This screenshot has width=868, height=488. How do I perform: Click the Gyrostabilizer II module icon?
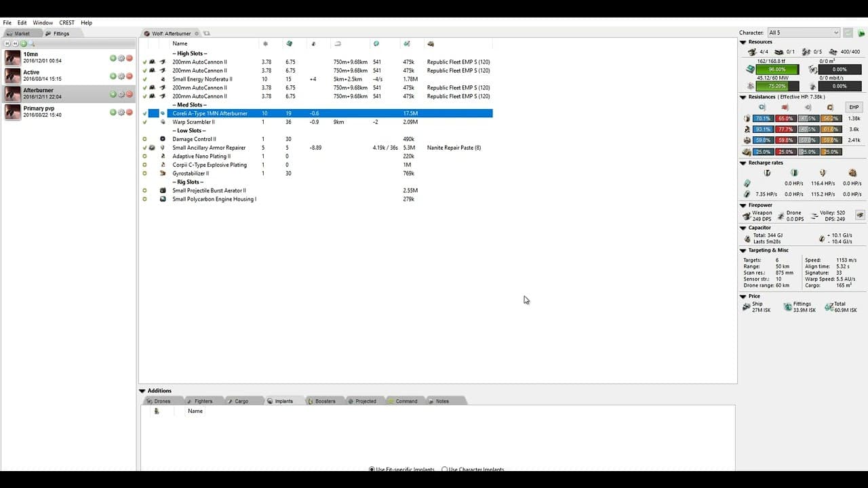pyautogui.click(x=163, y=174)
